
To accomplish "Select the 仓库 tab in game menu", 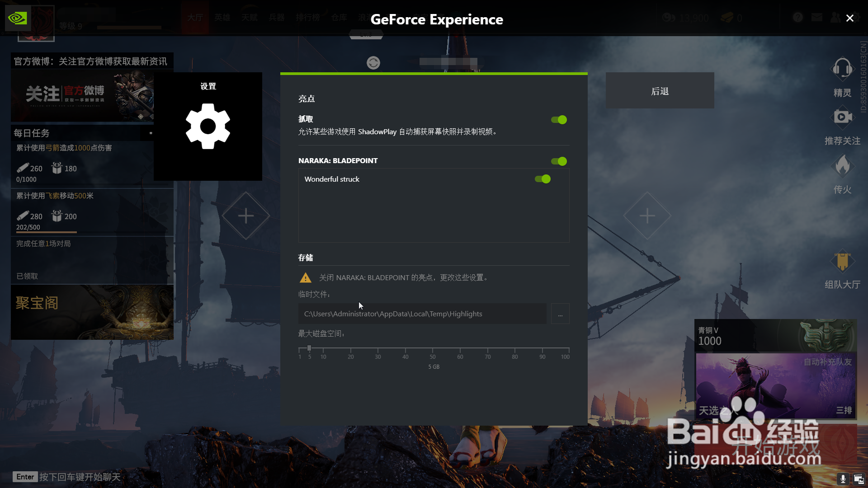I will (339, 18).
